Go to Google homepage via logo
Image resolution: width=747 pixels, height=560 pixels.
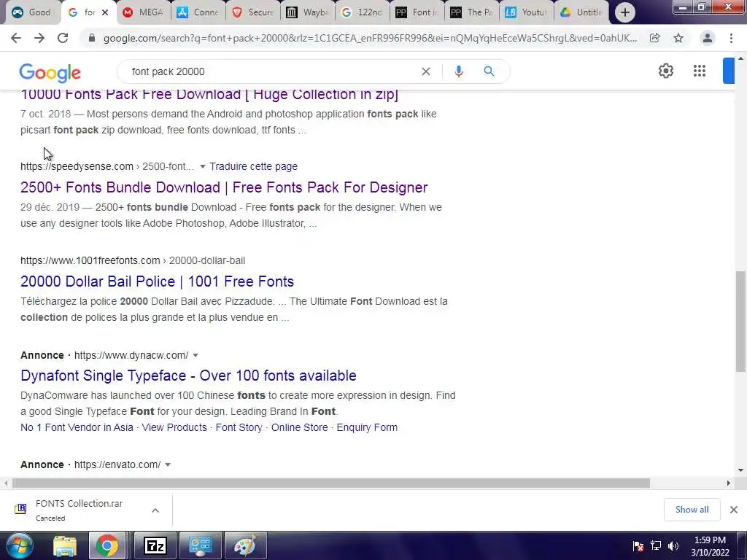[x=50, y=72]
